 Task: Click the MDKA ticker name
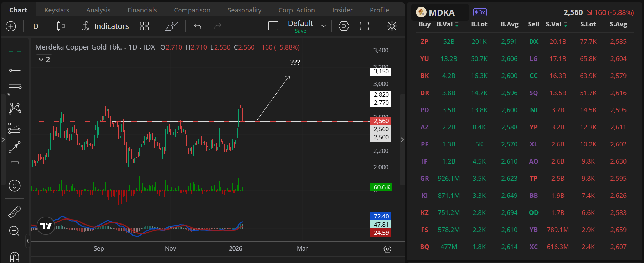[x=442, y=13]
